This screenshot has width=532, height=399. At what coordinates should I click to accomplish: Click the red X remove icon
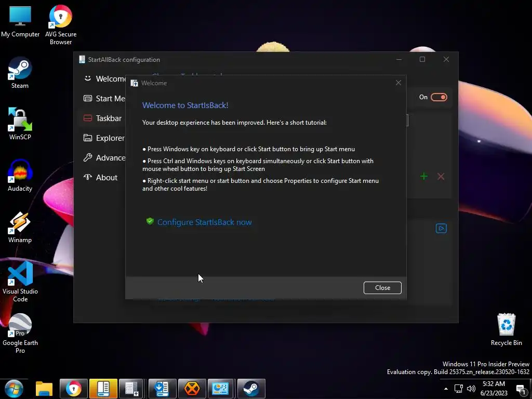[x=441, y=177]
